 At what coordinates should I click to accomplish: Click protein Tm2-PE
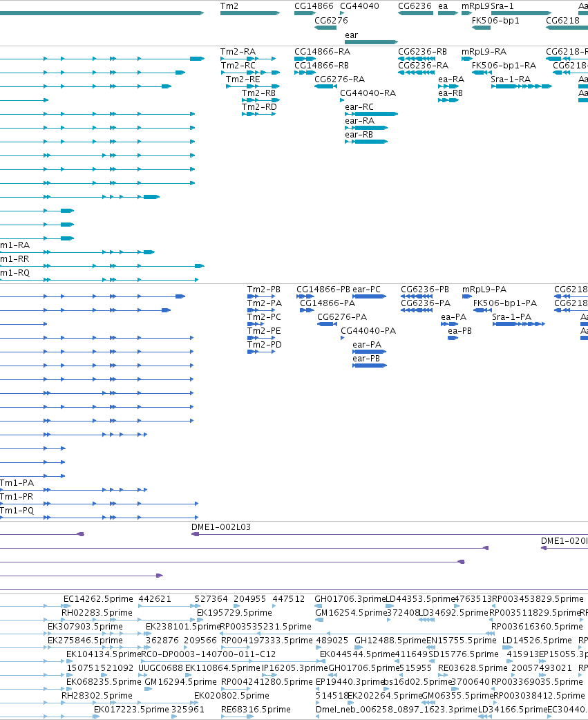pyautogui.click(x=261, y=338)
